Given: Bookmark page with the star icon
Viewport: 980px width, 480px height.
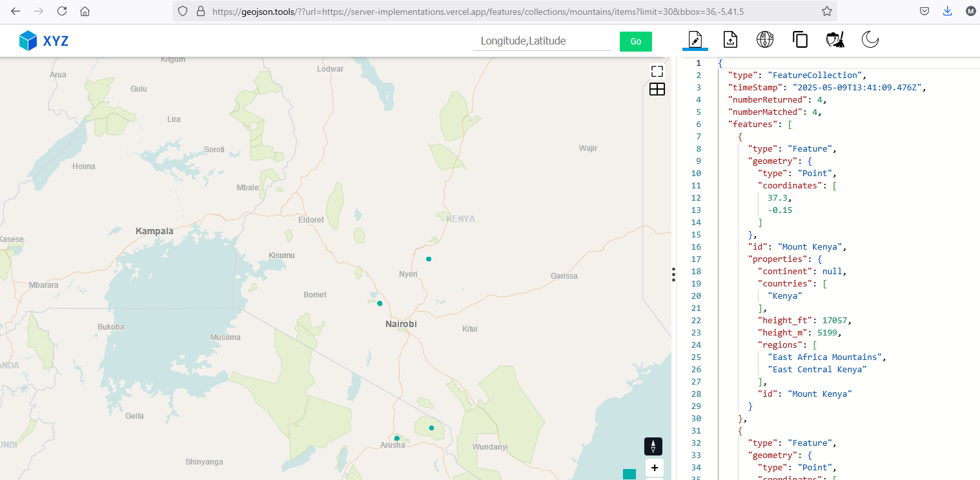Looking at the screenshot, I should tap(826, 11).
